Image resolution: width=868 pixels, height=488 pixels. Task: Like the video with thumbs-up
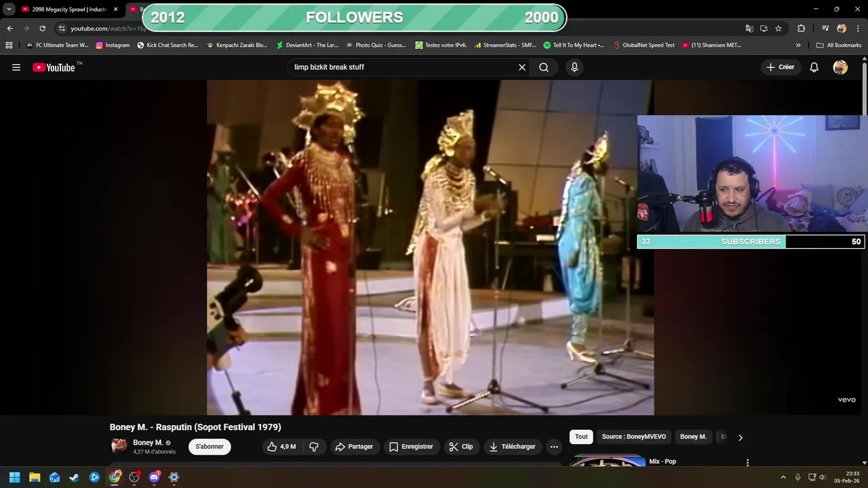pyautogui.click(x=281, y=447)
